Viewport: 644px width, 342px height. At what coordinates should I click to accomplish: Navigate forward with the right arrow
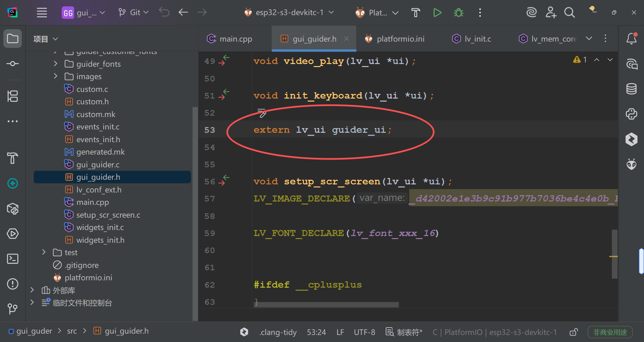click(202, 12)
